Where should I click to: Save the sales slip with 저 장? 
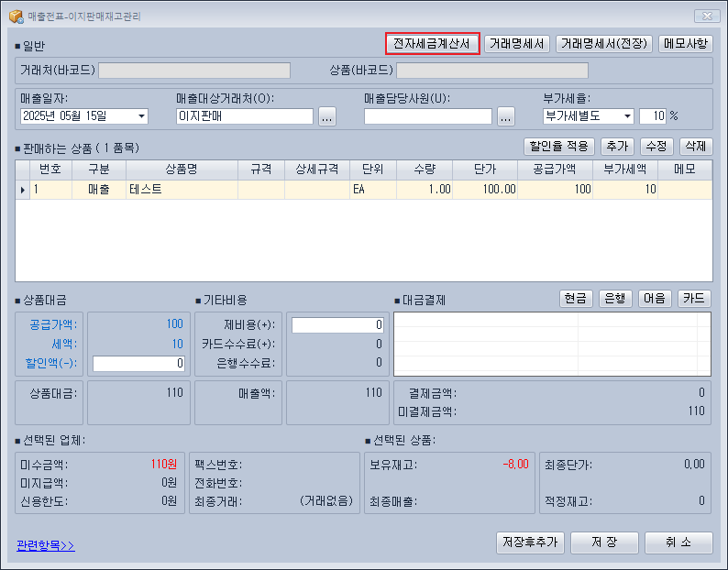tap(604, 543)
